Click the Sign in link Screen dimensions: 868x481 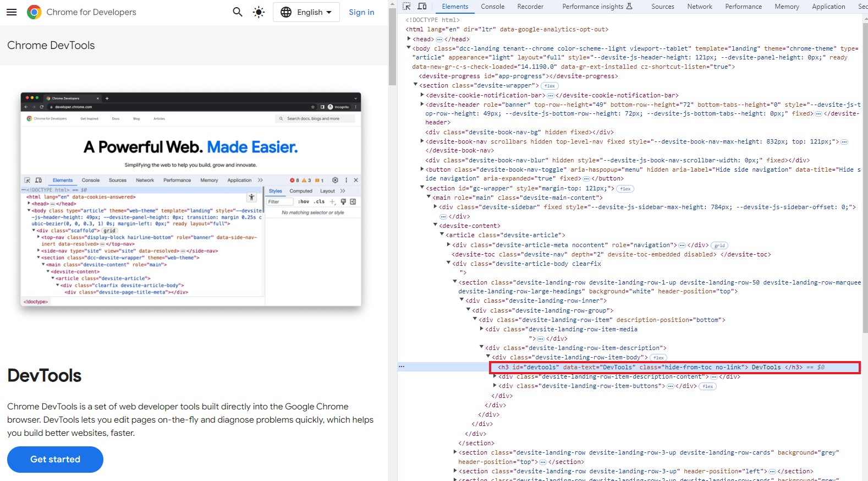coord(361,12)
